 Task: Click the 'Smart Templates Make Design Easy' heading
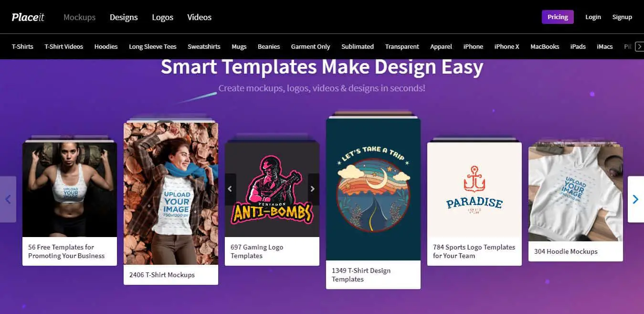click(322, 67)
